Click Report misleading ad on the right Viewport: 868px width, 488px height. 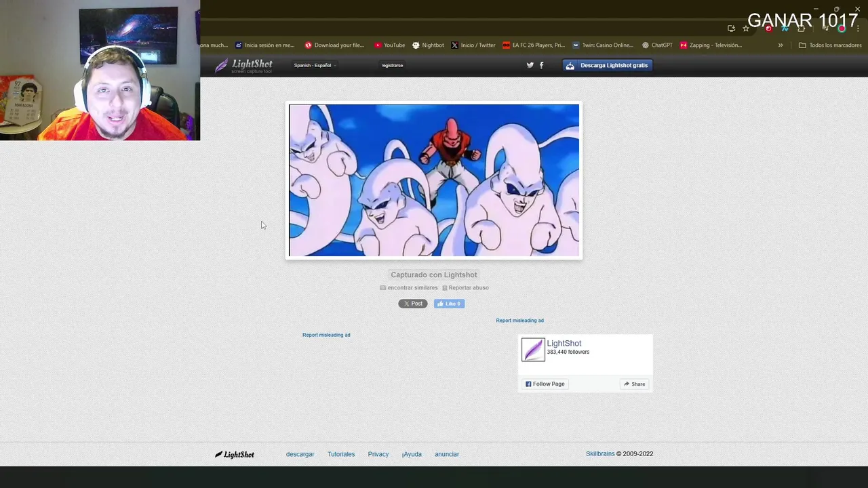pos(519,321)
